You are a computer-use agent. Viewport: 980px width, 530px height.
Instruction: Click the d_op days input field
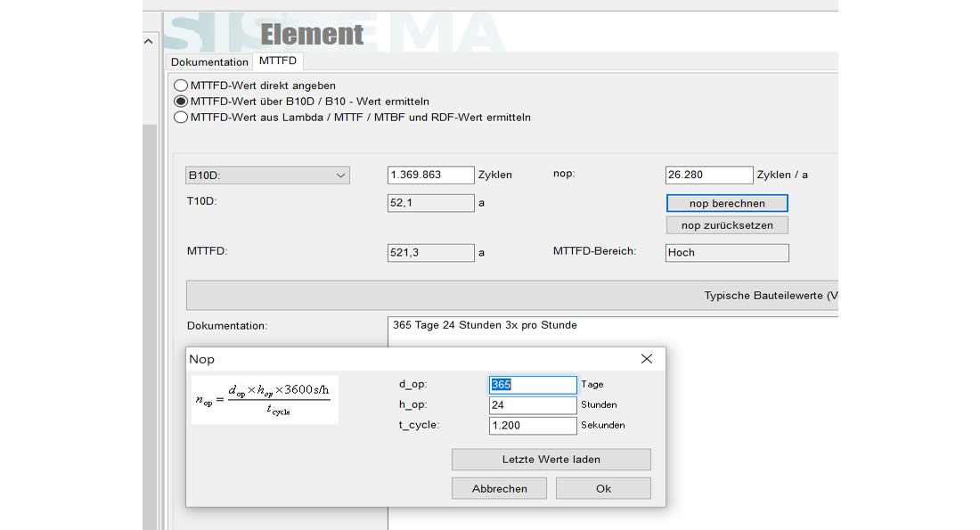pyautogui.click(x=533, y=385)
